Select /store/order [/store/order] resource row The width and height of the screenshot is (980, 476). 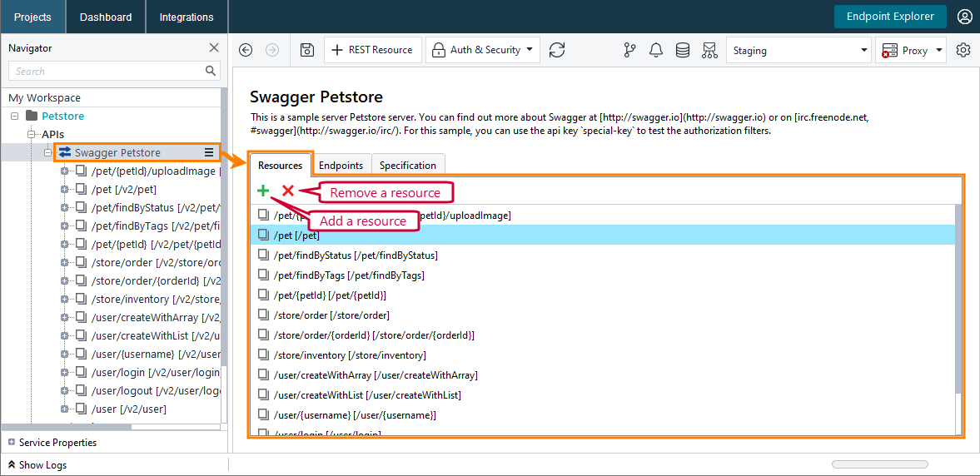603,315
